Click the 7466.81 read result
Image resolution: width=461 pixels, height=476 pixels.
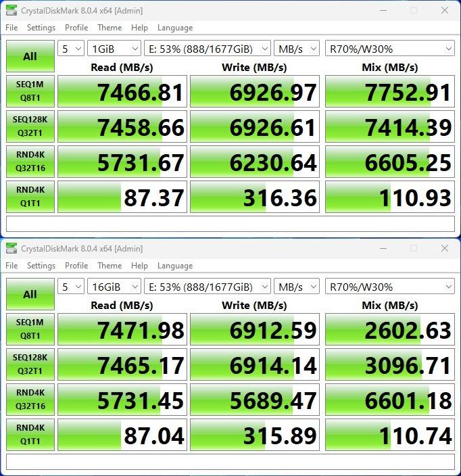(x=122, y=91)
